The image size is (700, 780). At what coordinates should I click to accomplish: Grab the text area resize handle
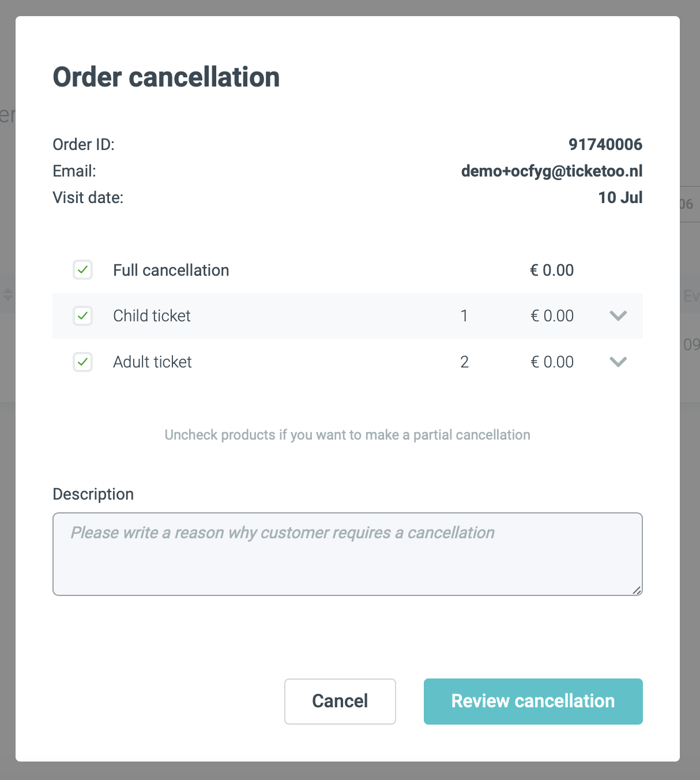pos(637,590)
